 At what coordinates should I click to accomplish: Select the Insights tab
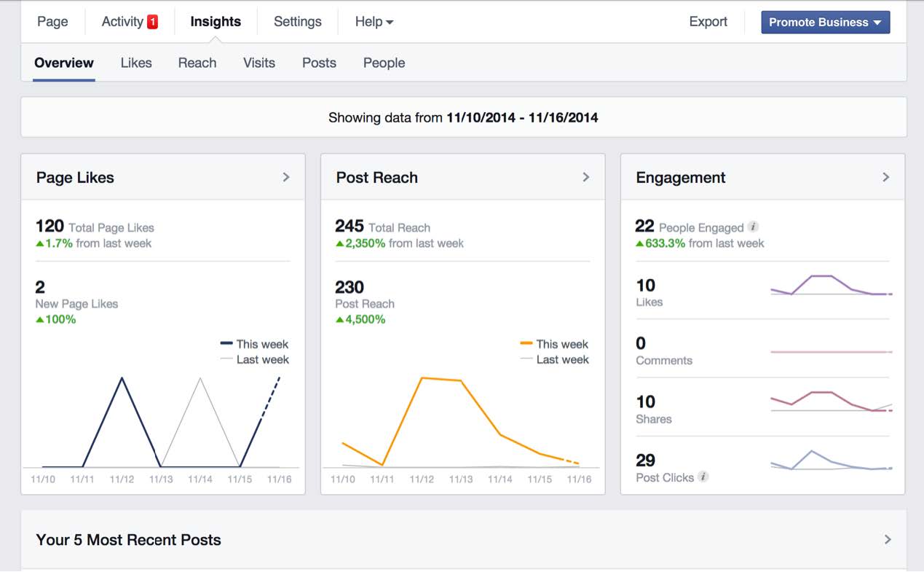(x=216, y=22)
